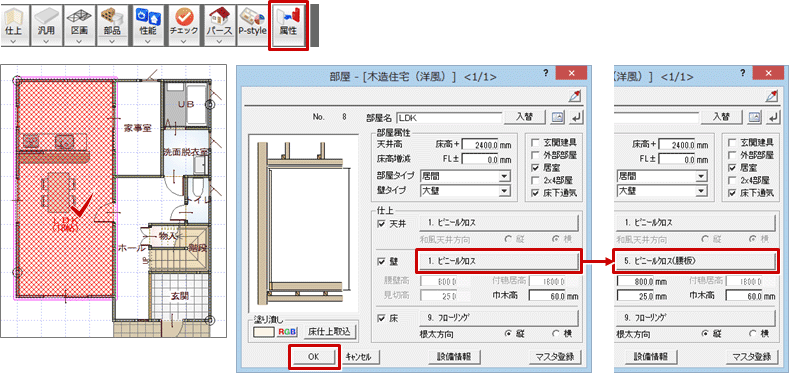Click the 塗り潰し color swatch
The image size is (789, 373).
click(x=264, y=332)
